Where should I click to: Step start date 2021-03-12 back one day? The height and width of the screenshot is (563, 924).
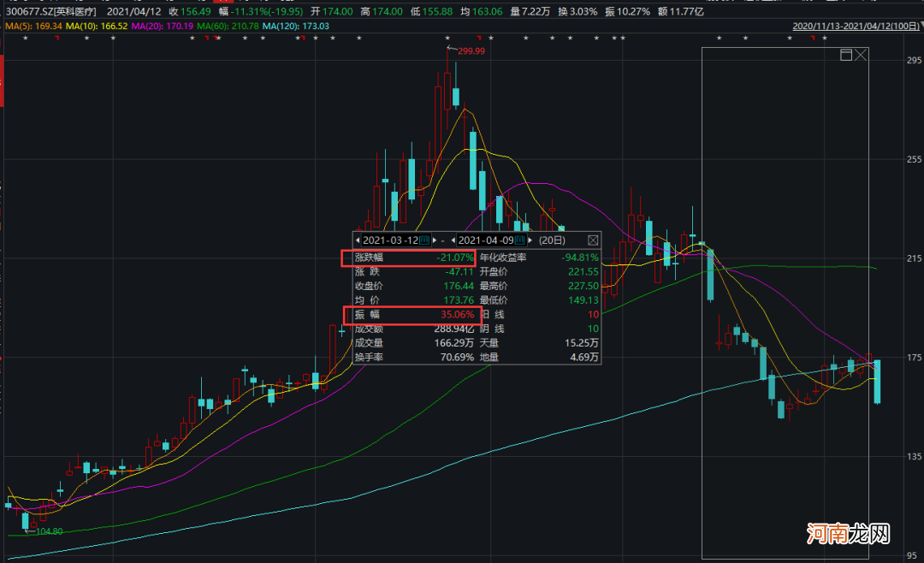coord(358,240)
